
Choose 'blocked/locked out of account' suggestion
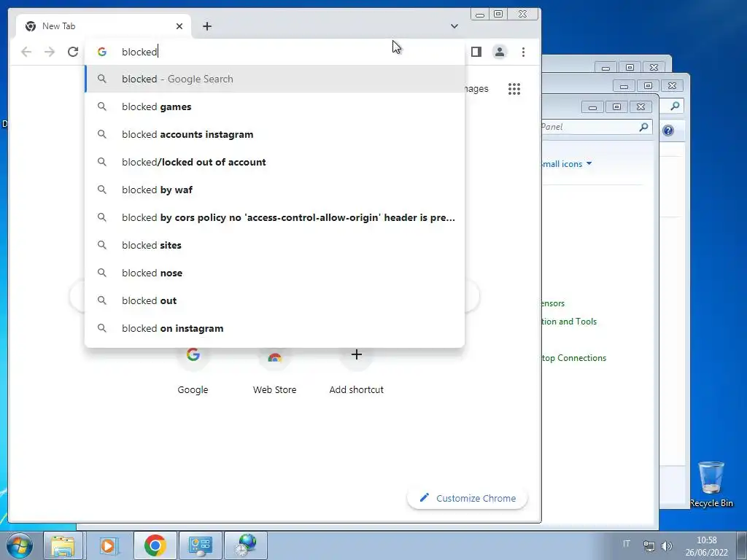pyautogui.click(x=274, y=162)
